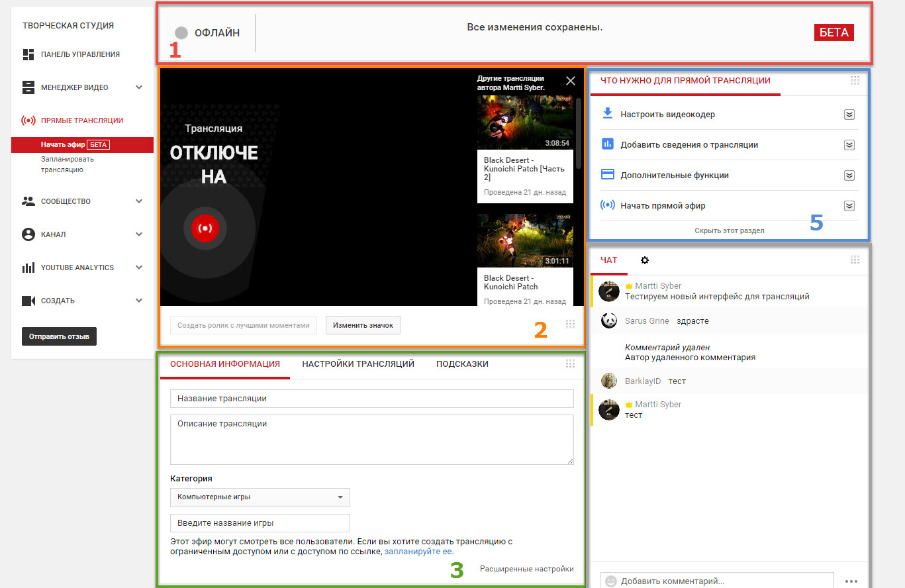This screenshot has height=588, width=905.
Task: Expand the Менеджер видео sidebar section
Action: click(139, 87)
